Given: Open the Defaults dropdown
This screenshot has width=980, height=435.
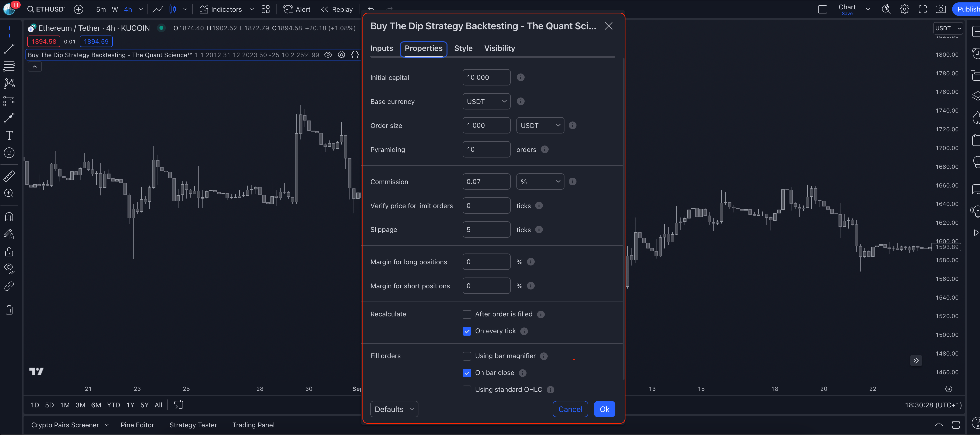Looking at the screenshot, I should [x=394, y=409].
